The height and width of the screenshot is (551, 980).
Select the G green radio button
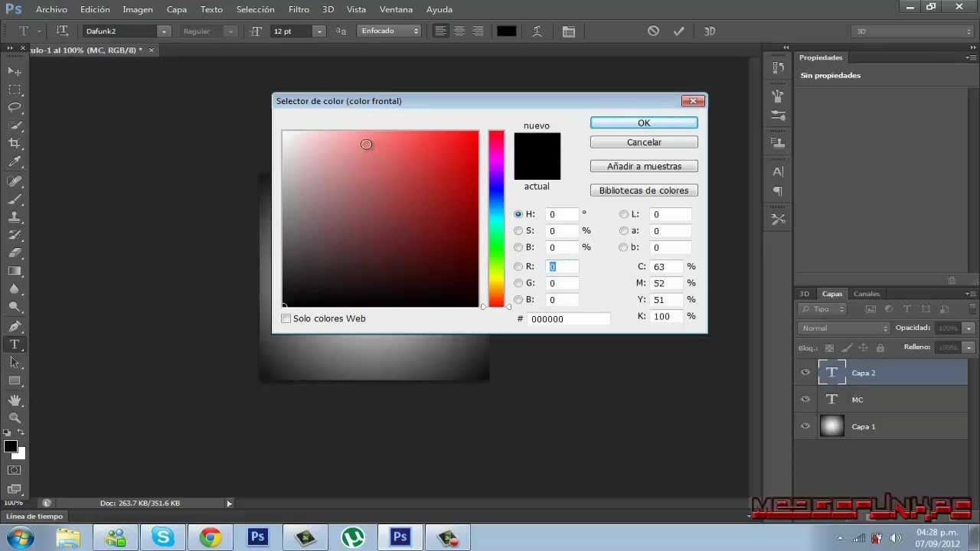coord(518,283)
